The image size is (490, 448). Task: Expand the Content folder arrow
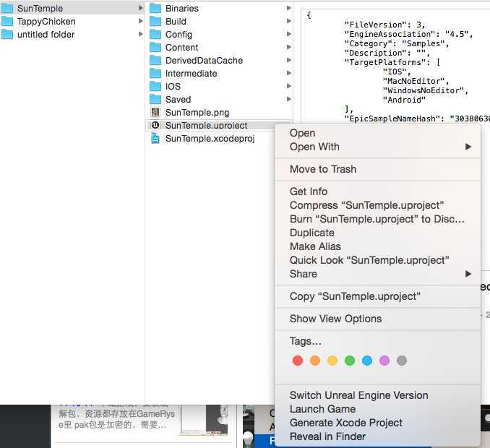pyautogui.click(x=289, y=47)
